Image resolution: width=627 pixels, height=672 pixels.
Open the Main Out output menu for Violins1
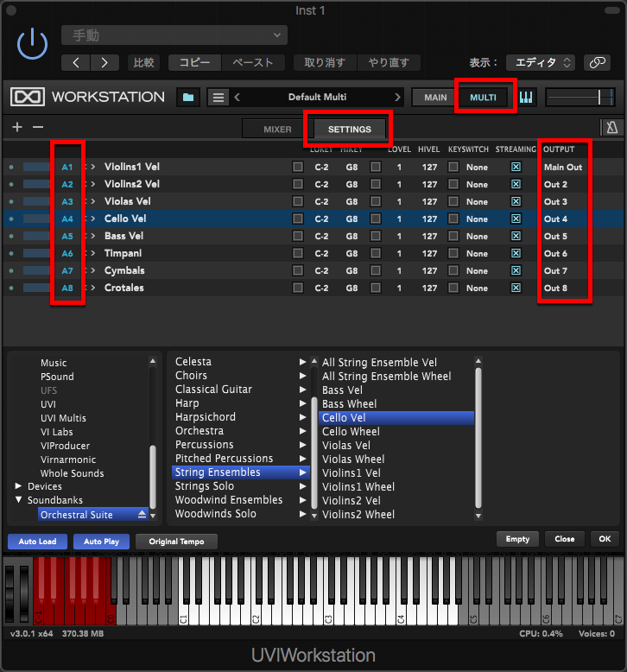pos(563,168)
